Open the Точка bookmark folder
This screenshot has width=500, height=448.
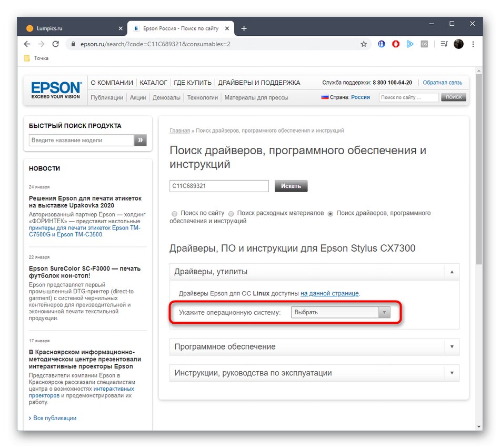(37, 58)
